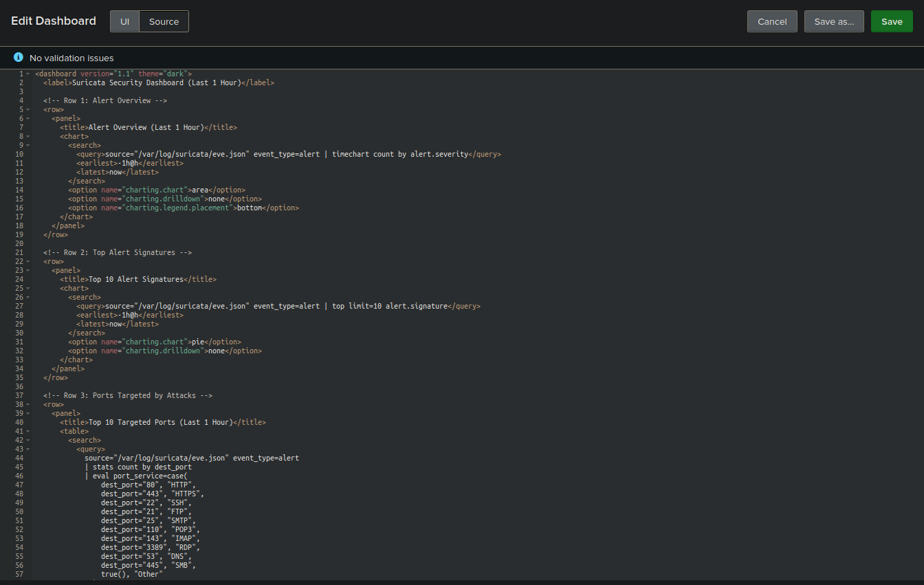Viewport: 924px width, 585px height.
Task: Collapse the query tag on line 43
Action: pos(27,449)
